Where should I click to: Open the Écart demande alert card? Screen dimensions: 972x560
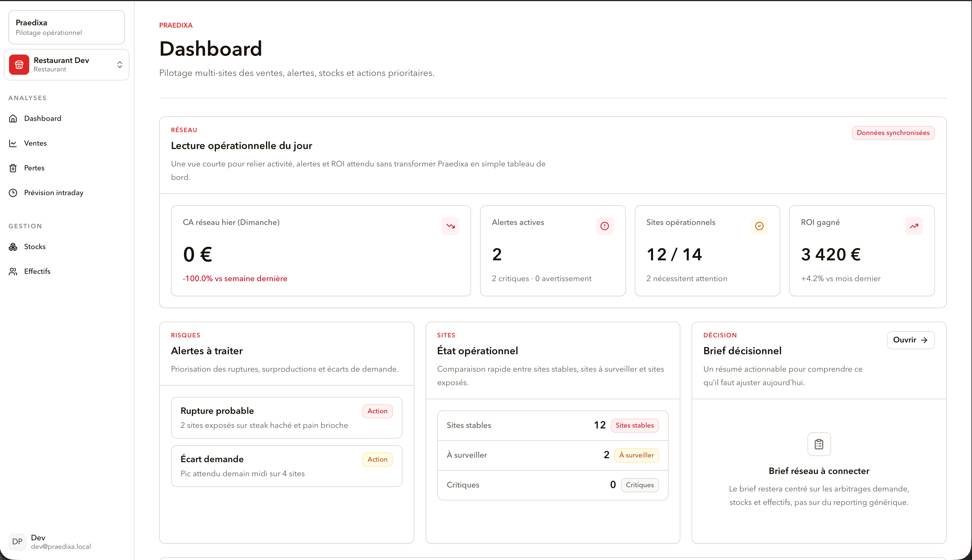pyautogui.click(x=286, y=466)
